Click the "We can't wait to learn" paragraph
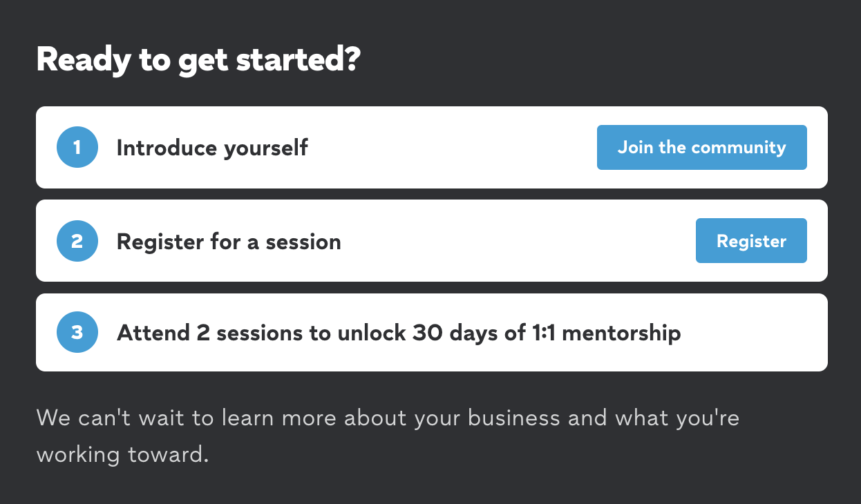The image size is (861, 504). pyautogui.click(x=388, y=436)
